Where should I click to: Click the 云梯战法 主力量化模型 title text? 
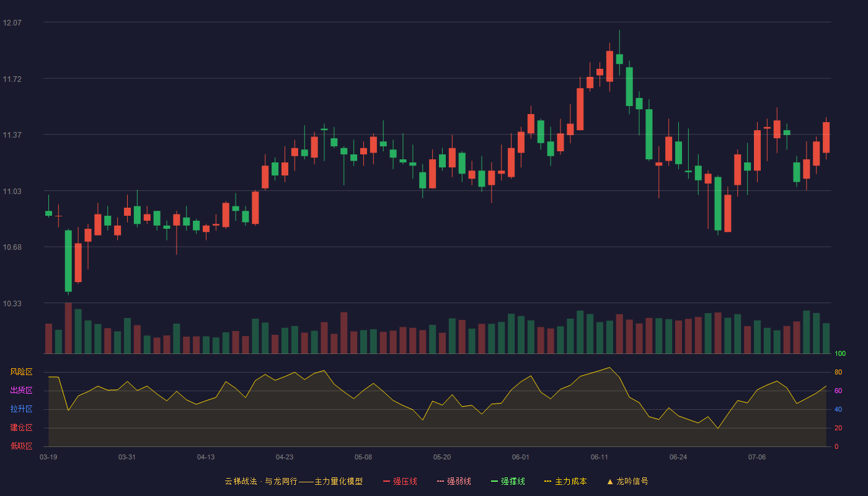click(294, 481)
